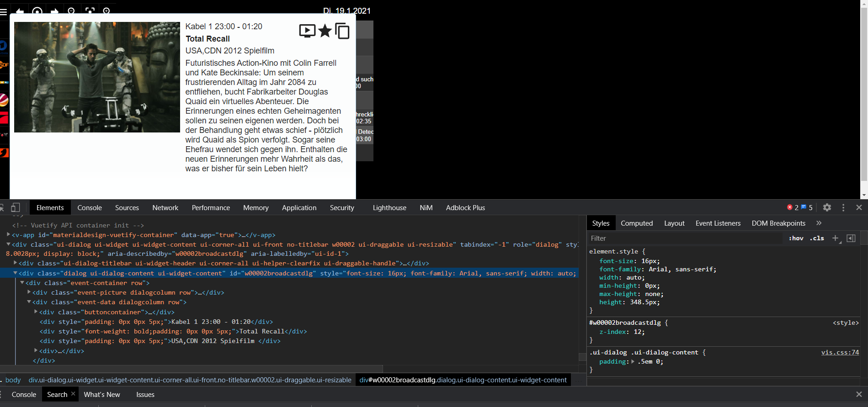
Task: Click the div#w00002broadcastdlg breadcrumb item
Action: (x=463, y=380)
